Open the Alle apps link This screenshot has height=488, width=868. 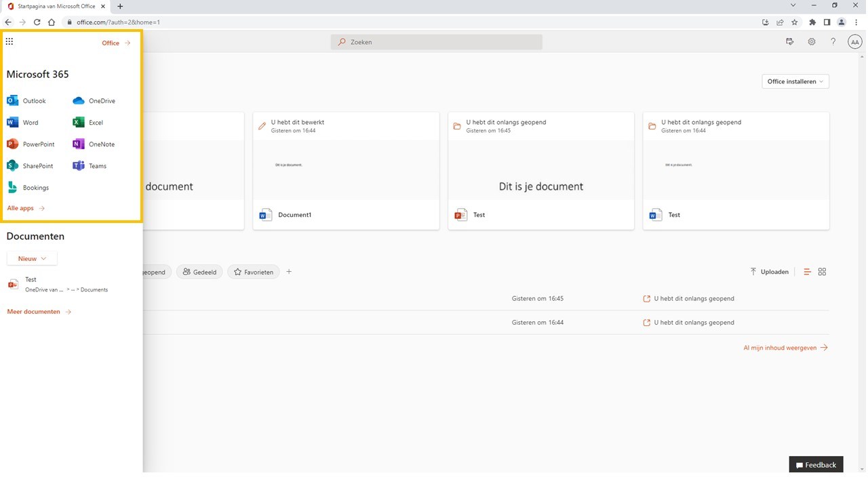(26, 209)
